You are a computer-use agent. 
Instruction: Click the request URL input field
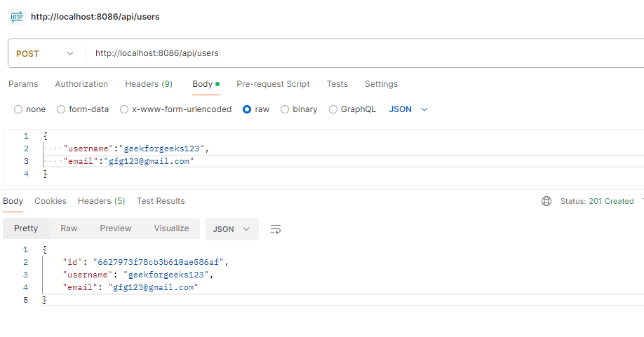point(351,53)
